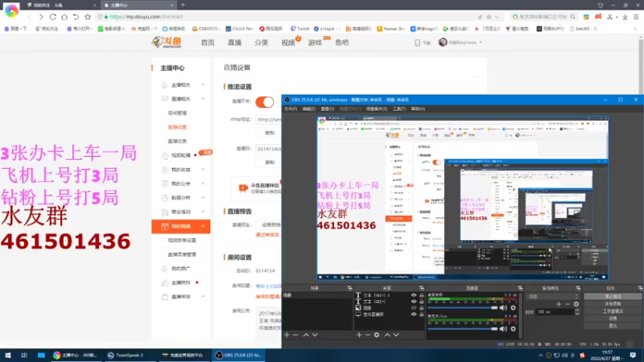Bookmark this page with the star icon
The width and height of the screenshot is (644, 362).
tap(88, 17)
